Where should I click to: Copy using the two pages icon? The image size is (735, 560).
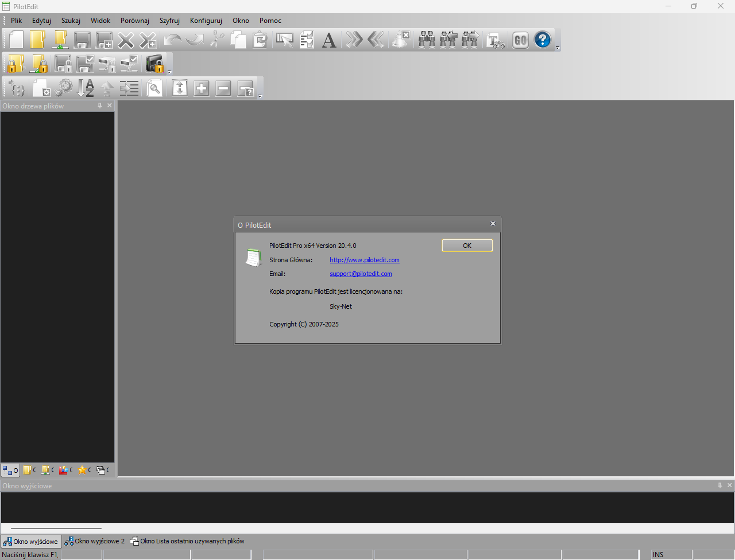(x=238, y=40)
